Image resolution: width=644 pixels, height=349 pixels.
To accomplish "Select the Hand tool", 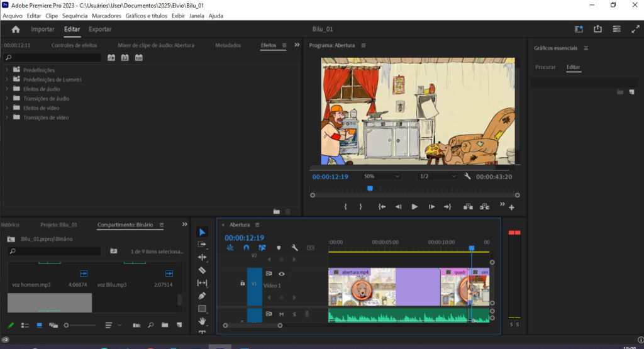I will pyautogui.click(x=202, y=321).
